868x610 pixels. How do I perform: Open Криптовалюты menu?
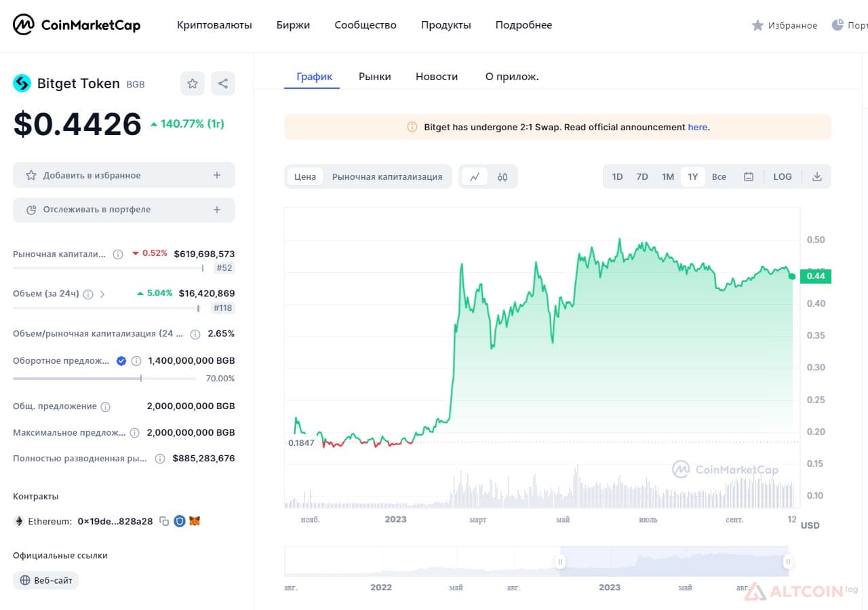coord(214,25)
